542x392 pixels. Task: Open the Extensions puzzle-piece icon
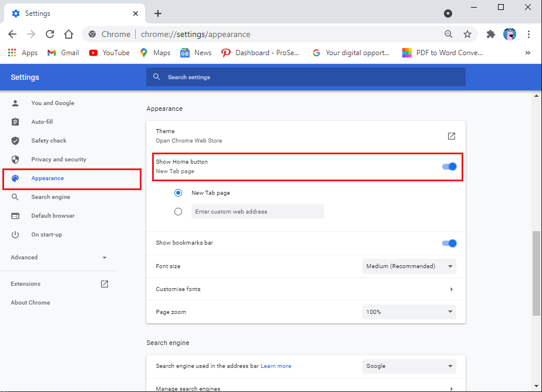(x=491, y=34)
